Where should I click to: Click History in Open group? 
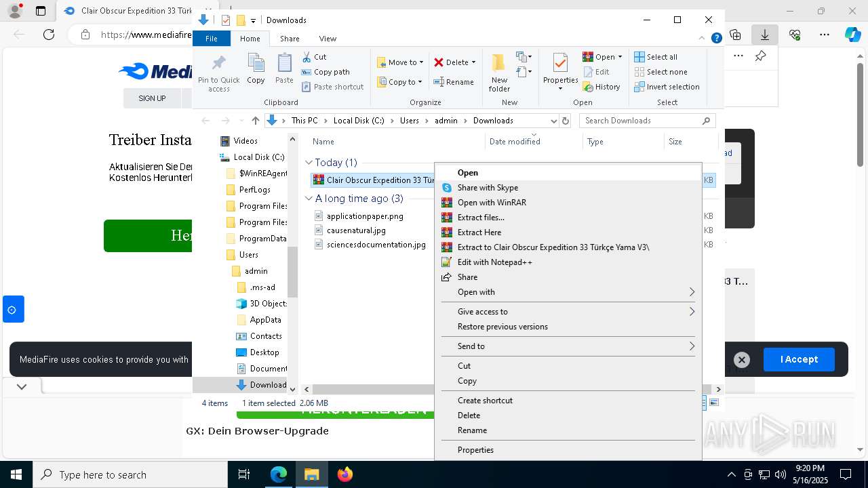[601, 87]
